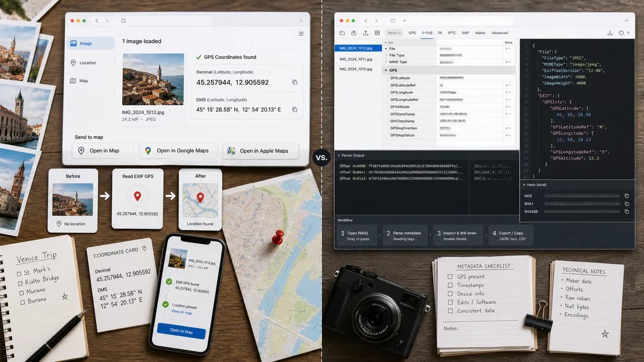Copy the SHA256 hash value
Screen dimensions: 644x362
[x=626, y=211]
